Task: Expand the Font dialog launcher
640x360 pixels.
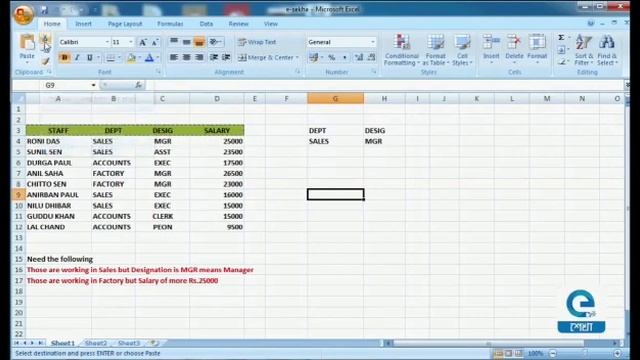Action: tap(158, 72)
